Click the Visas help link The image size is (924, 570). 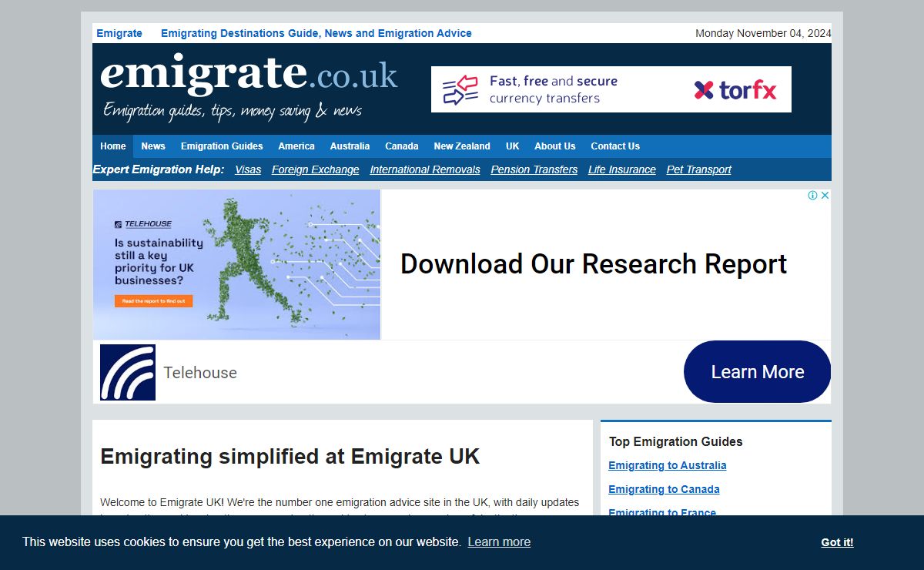(x=248, y=169)
